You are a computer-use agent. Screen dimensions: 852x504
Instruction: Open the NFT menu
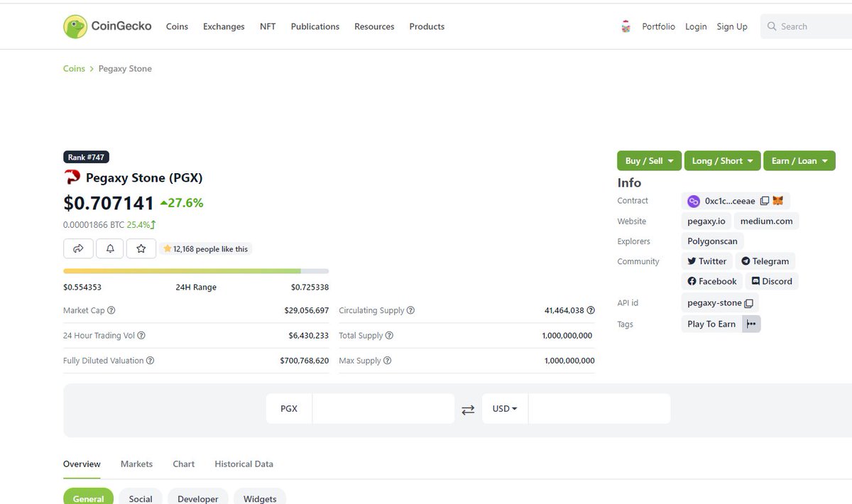point(268,26)
